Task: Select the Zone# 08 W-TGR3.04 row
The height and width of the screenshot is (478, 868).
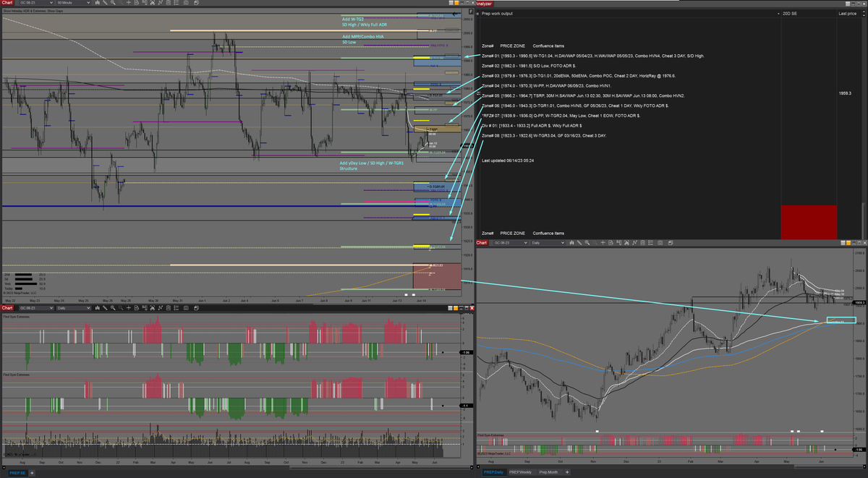Action: [544, 135]
